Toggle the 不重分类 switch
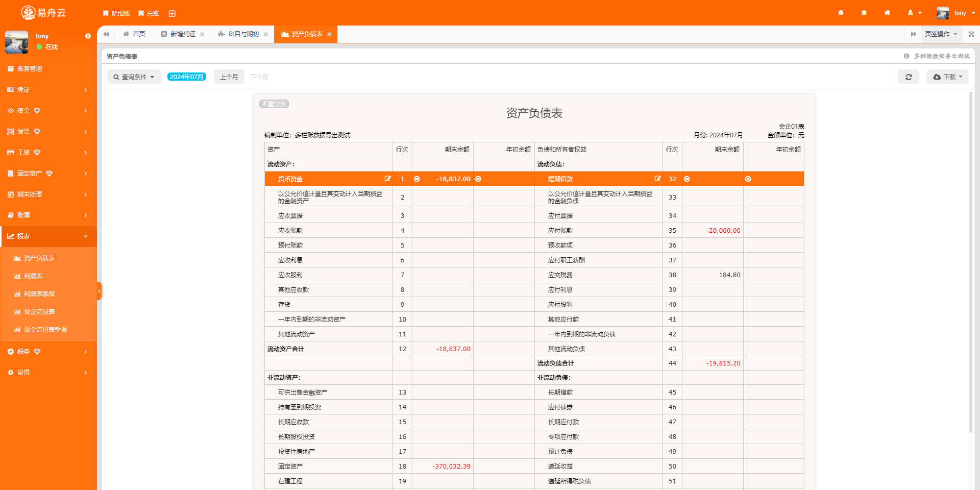 [274, 104]
